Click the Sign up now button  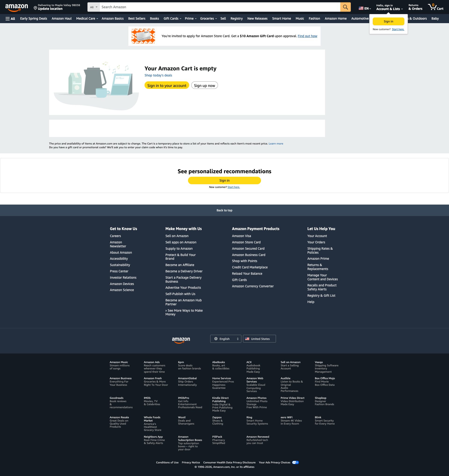click(x=204, y=85)
